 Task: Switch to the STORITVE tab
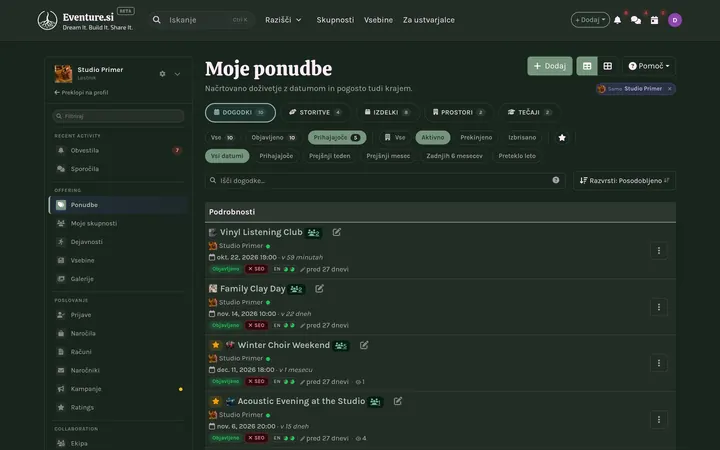point(315,112)
